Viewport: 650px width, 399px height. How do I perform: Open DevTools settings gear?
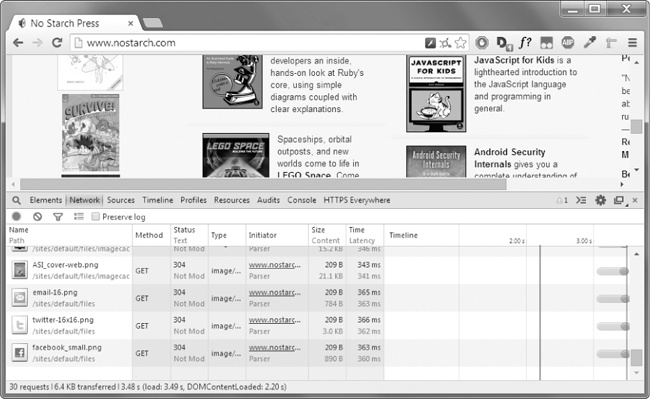600,201
